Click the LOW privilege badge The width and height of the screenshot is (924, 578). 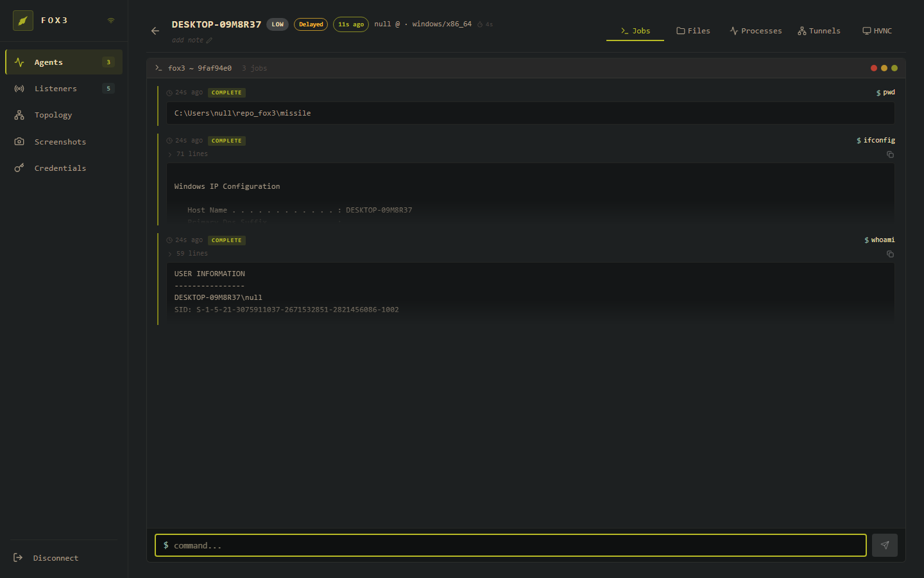pos(277,24)
